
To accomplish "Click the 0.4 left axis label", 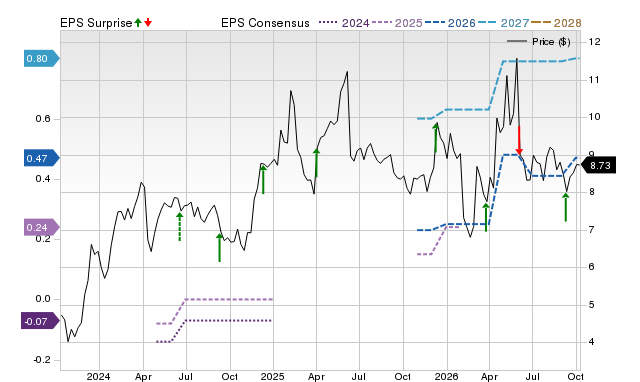I will point(43,179).
